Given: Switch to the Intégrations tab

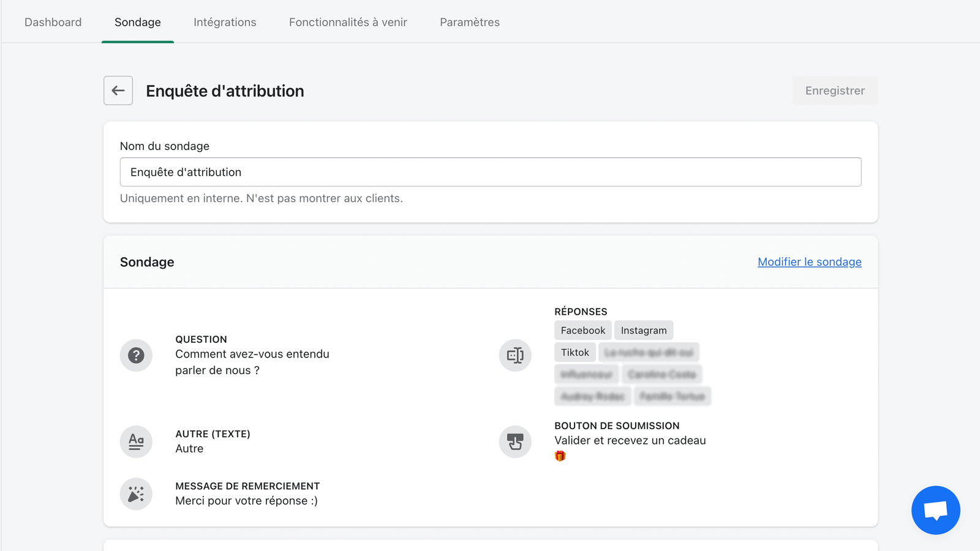Looking at the screenshot, I should [225, 22].
